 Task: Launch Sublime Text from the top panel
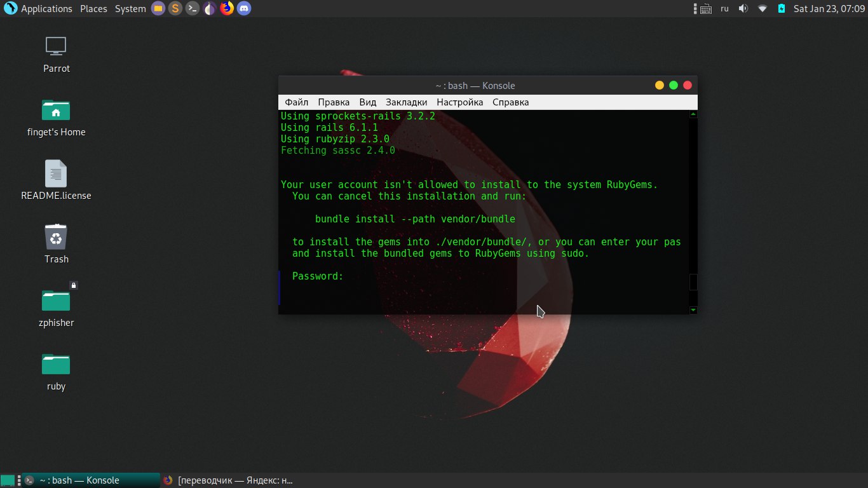175,8
